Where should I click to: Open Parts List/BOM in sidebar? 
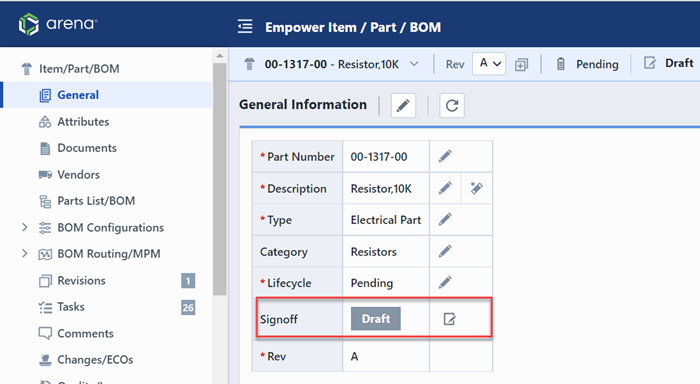click(96, 201)
